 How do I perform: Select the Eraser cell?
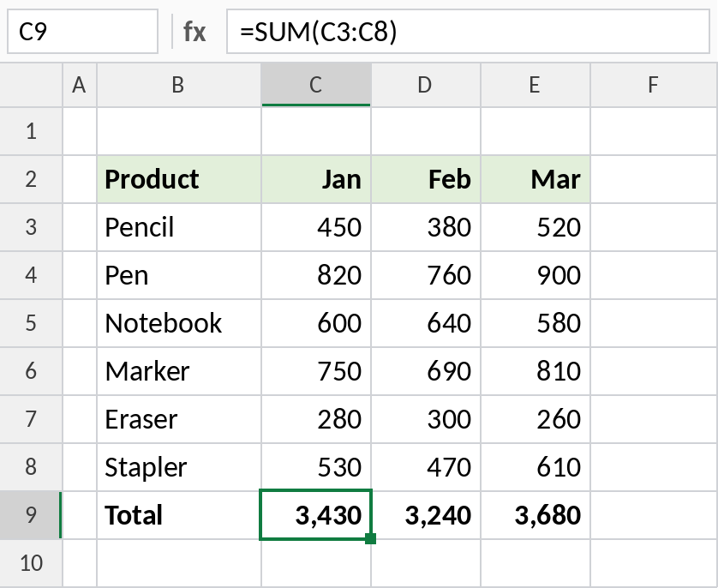[178, 419]
